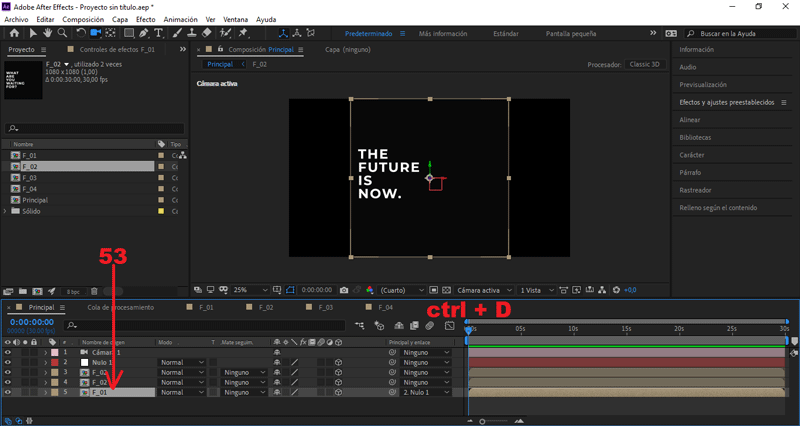Viewport: 800px width, 426px height.
Task: Hide layer 5 F_01 visibility eye
Action: tap(8, 392)
